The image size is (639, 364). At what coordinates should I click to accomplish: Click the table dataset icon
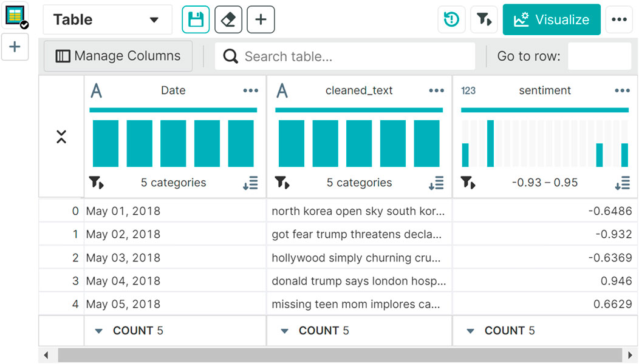pyautogui.click(x=15, y=16)
